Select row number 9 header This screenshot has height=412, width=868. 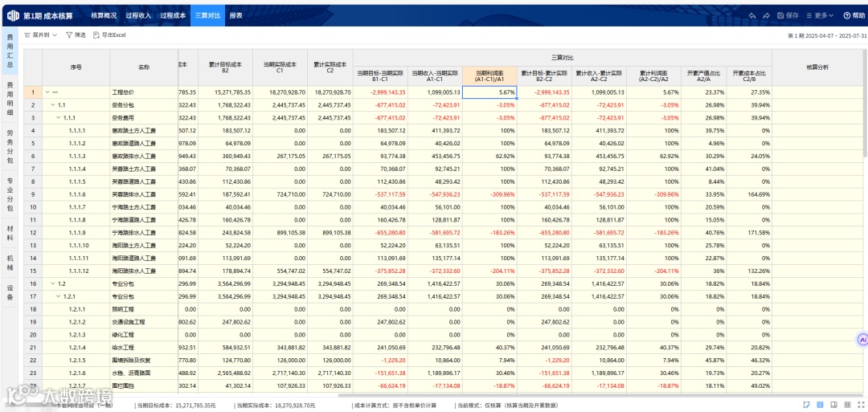pos(33,194)
